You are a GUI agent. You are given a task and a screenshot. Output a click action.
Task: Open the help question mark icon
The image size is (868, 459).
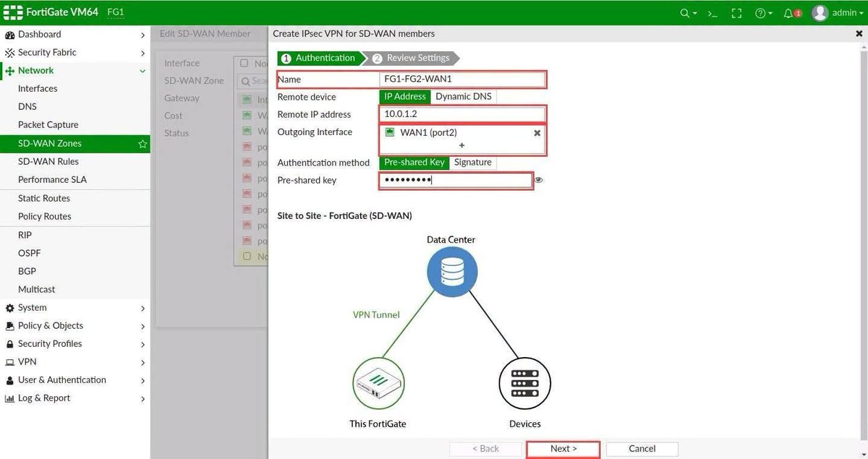[x=759, y=13]
